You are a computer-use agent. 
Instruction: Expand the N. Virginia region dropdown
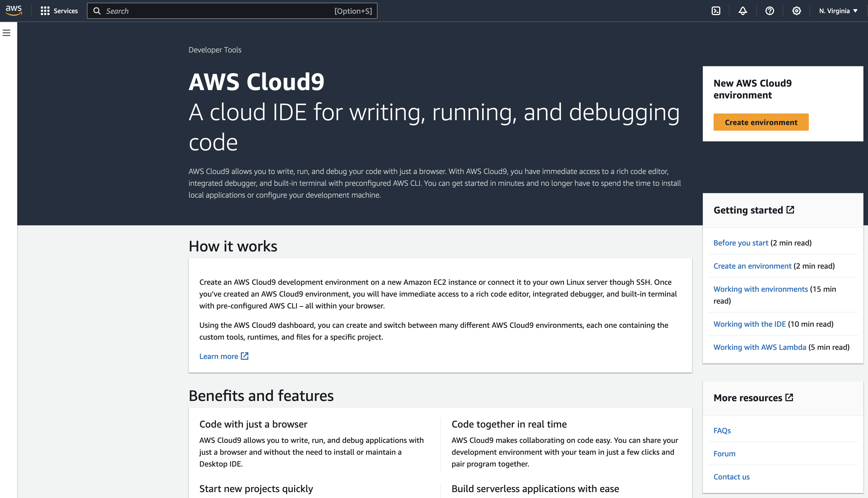(x=838, y=11)
